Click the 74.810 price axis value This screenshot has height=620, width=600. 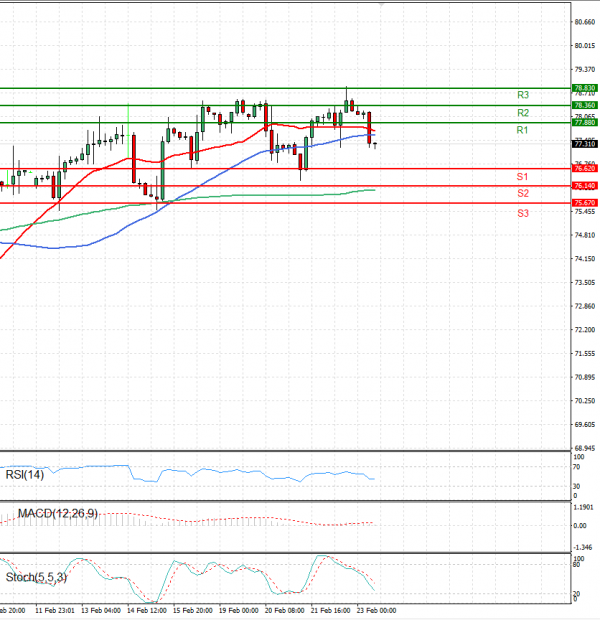[585, 235]
